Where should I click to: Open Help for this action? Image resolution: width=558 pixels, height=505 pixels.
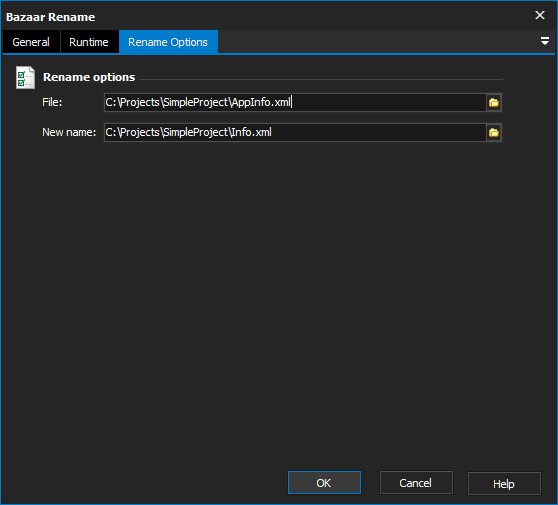pos(504,483)
